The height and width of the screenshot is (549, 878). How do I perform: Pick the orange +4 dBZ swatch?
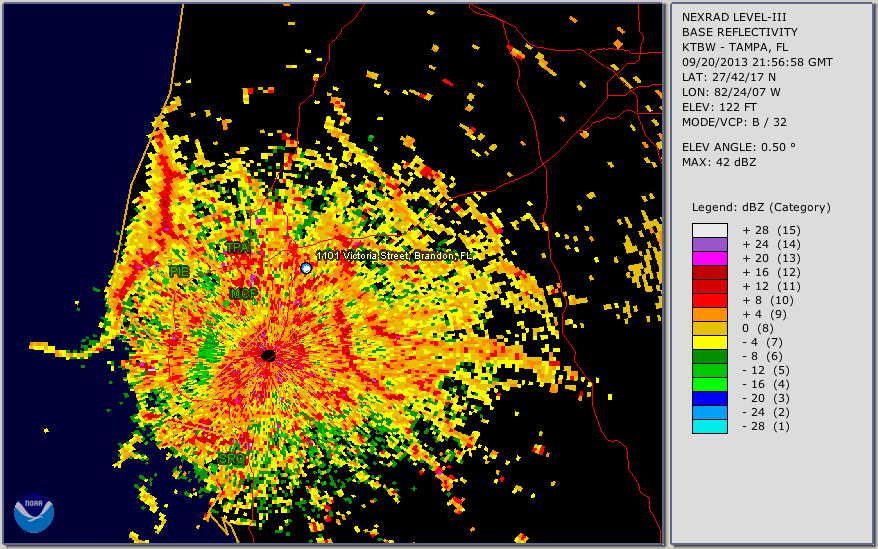(710, 314)
